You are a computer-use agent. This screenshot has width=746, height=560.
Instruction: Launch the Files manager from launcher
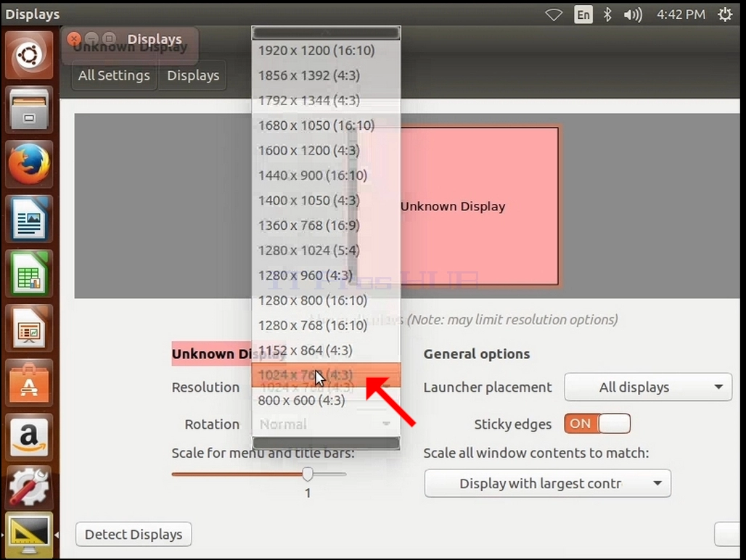(29, 110)
